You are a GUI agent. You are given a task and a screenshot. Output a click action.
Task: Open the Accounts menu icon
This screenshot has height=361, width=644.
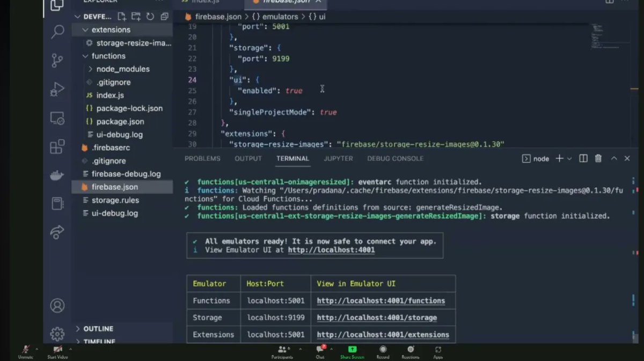click(x=57, y=306)
